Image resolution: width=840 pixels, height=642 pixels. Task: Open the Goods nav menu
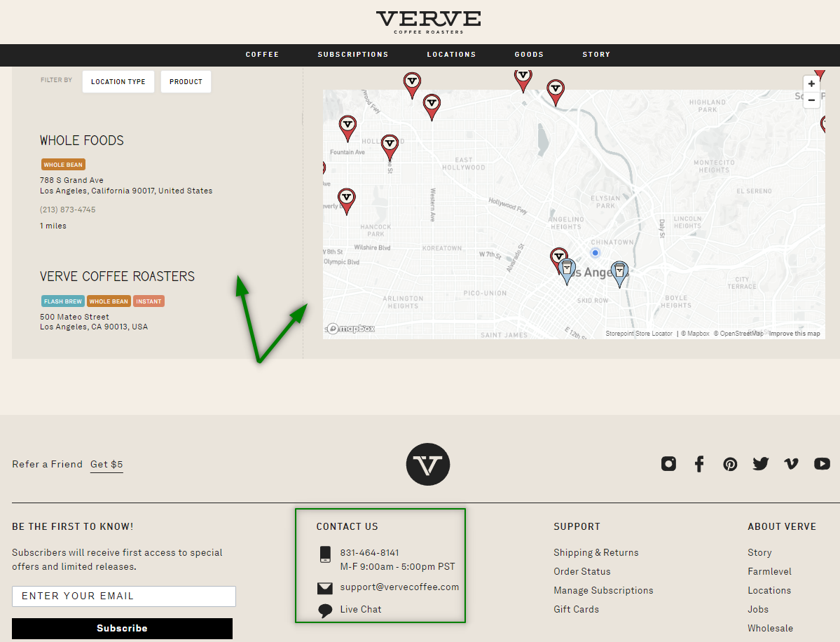click(x=529, y=55)
